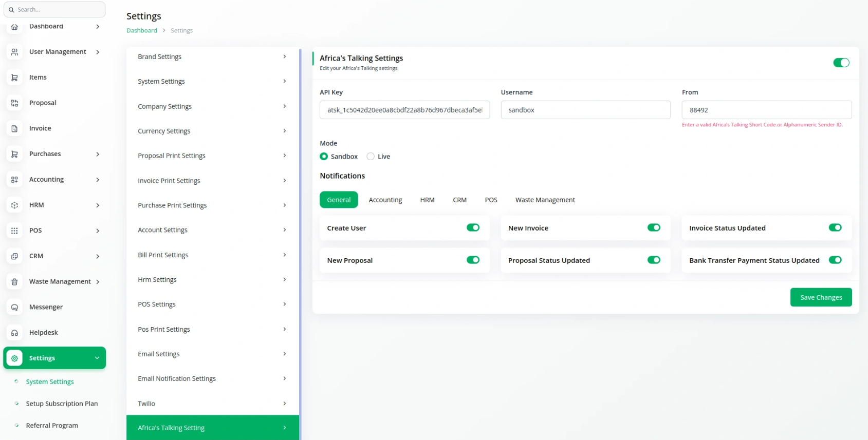The height and width of the screenshot is (440, 868).
Task: Click the Helpdesk headset icon
Action: click(14, 333)
